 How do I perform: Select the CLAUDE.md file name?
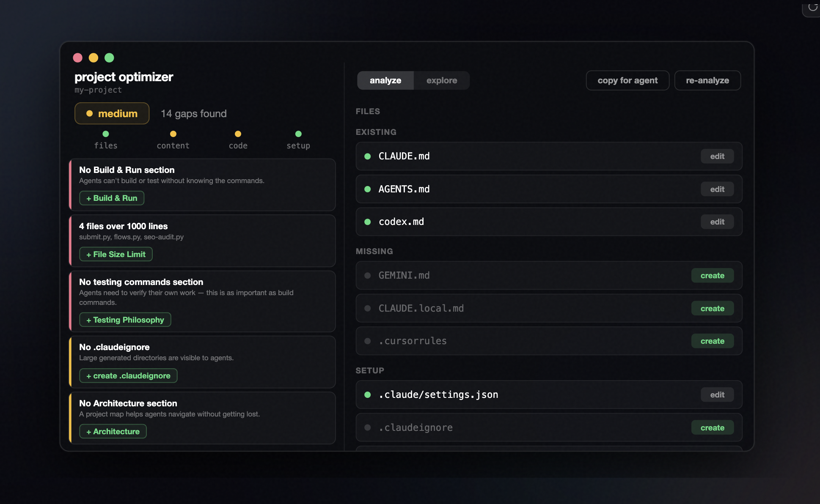pos(404,156)
